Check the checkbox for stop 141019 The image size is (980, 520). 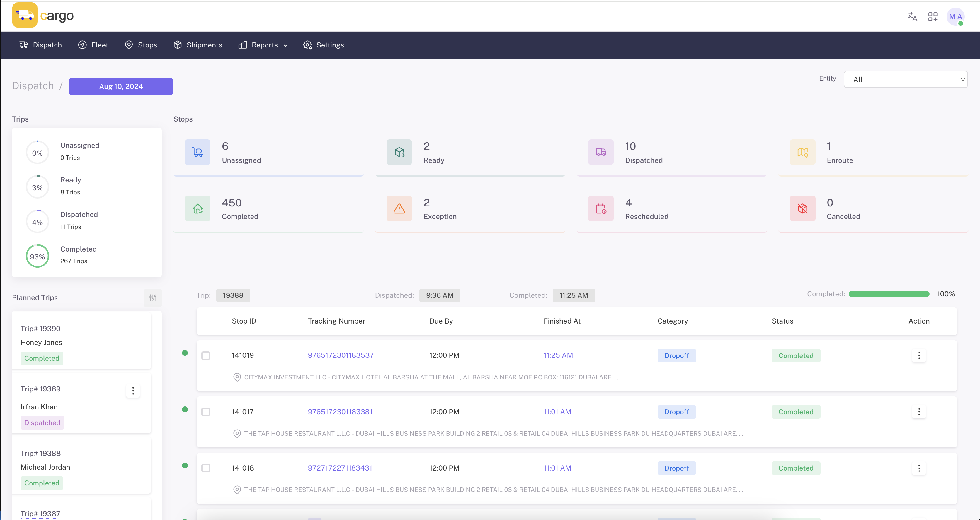click(206, 355)
